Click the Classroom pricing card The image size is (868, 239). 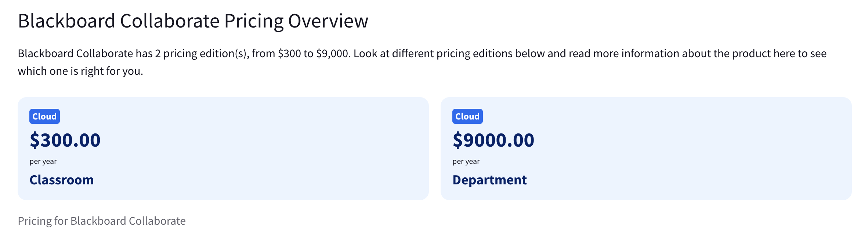coord(257,148)
